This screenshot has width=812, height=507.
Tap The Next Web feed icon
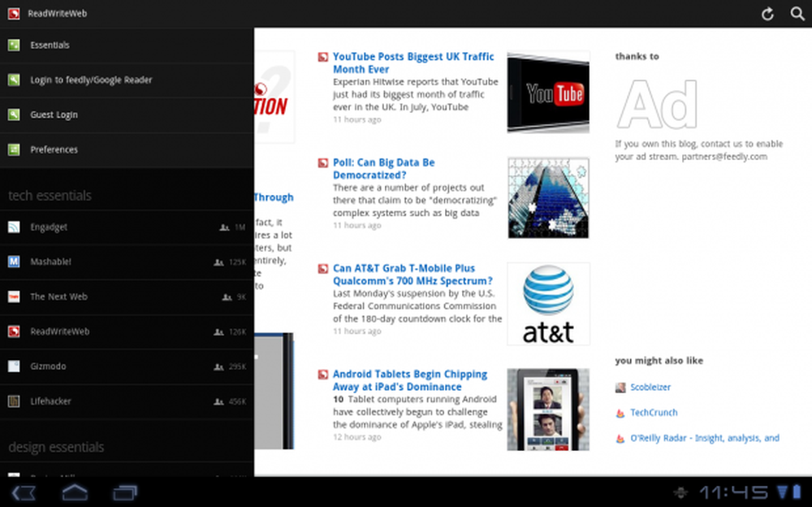14,297
